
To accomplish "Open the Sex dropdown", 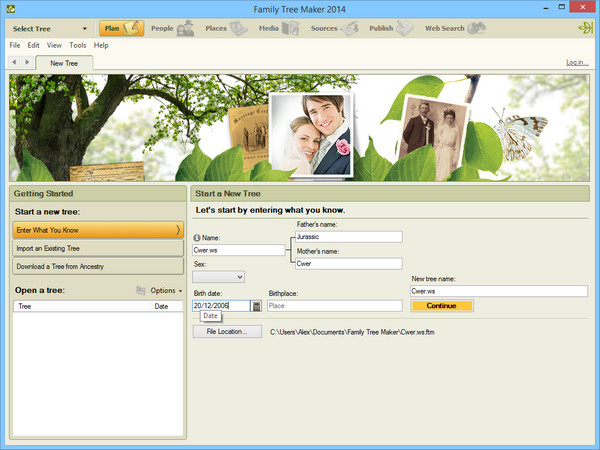I will 218,277.
